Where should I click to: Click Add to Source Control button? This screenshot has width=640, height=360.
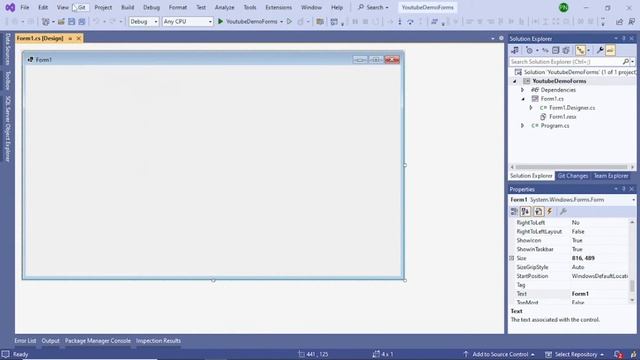tap(499, 354)
